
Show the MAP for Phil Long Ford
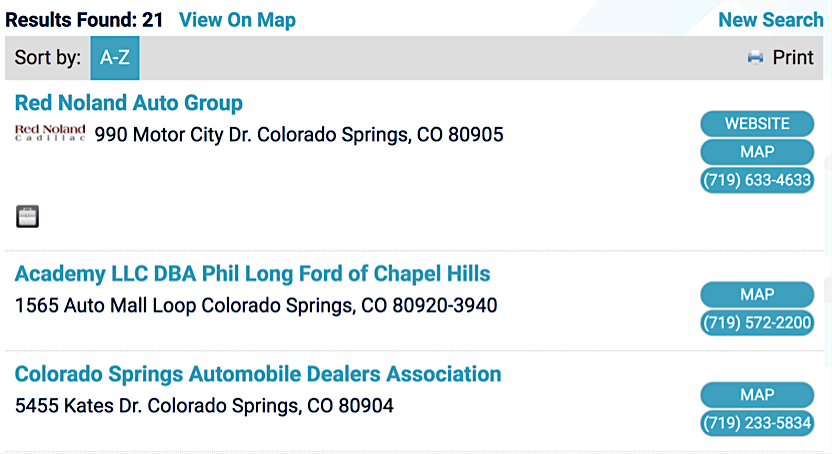(x=757, y=295)
